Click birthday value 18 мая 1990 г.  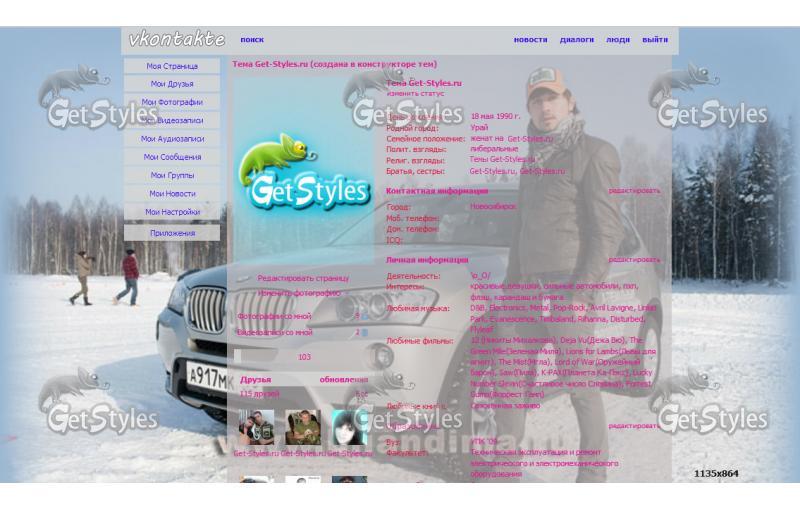coord(495,116)
